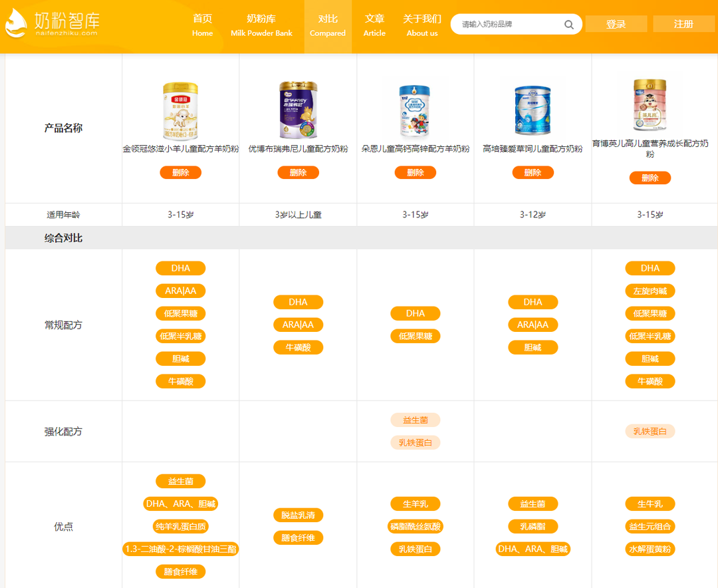The width and height of the screenshot is (718, 588).
Task: Open 关于我们 About us page
Action: point(422,25)
